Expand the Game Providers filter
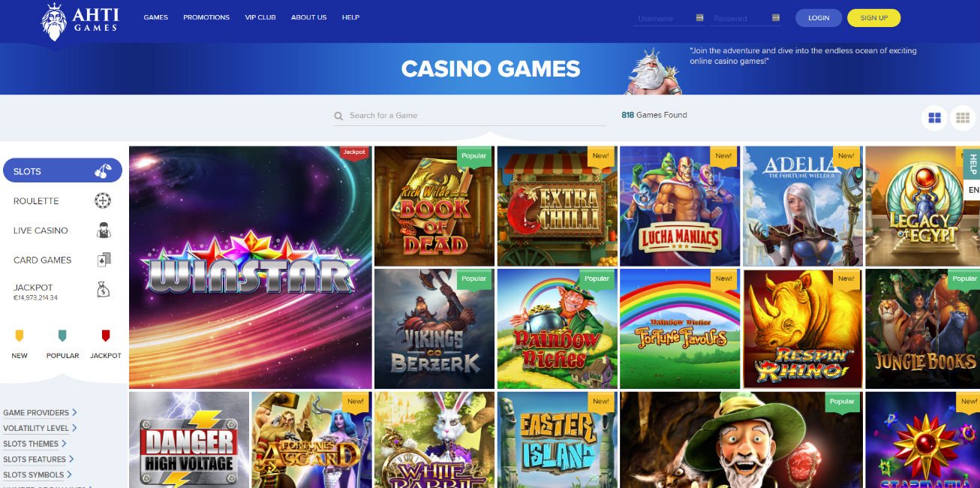Screen dimensions: 980x488 click(40, 413)
